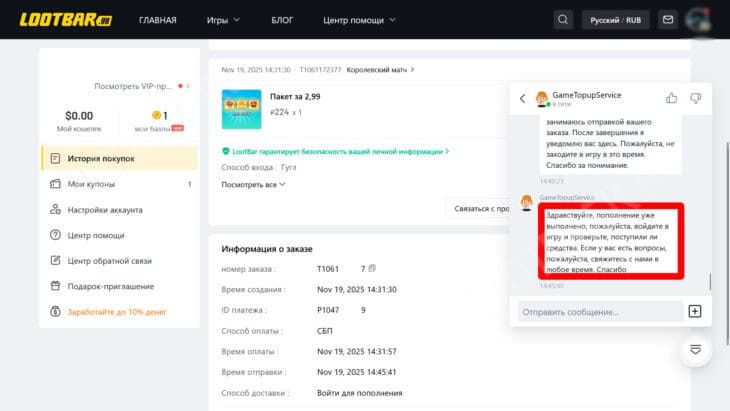Click the gold coin points icon

[x=156, y=115]
